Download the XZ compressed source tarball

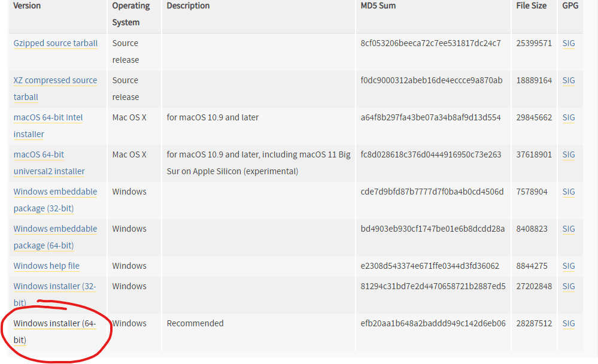click(55, 81)
